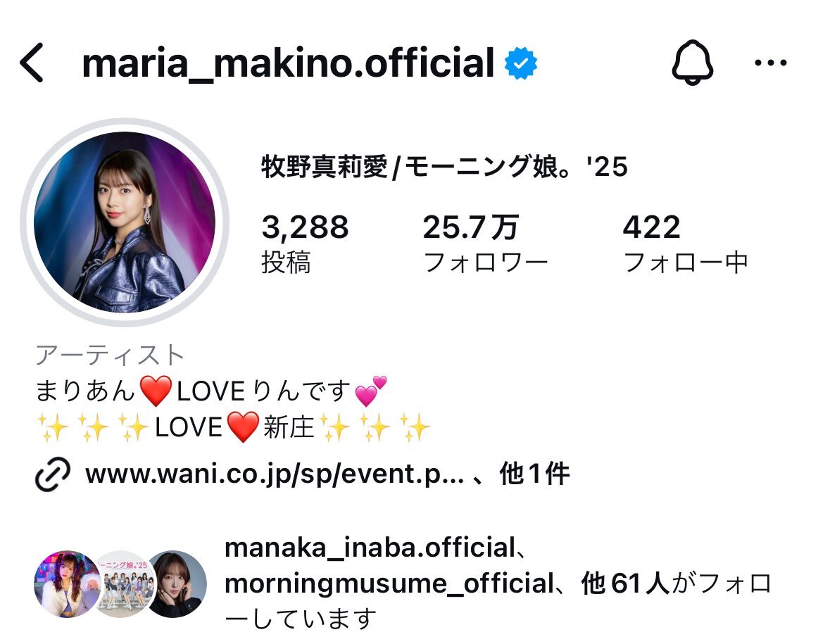This screenshot has width=830, height=644.
Task: Tap the first mutual follower avatar
Action: pos(67,583)
